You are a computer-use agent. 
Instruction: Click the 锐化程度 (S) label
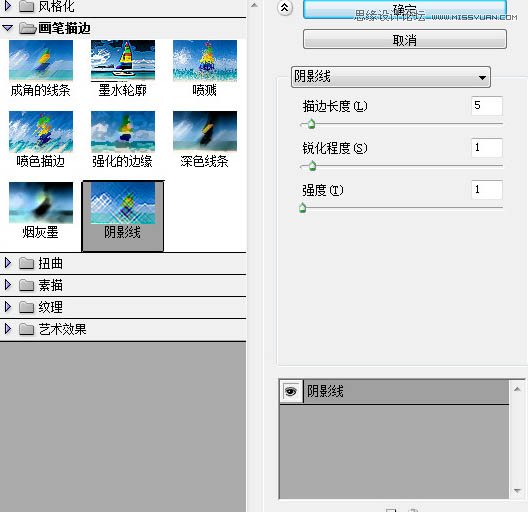click(335, 148)
